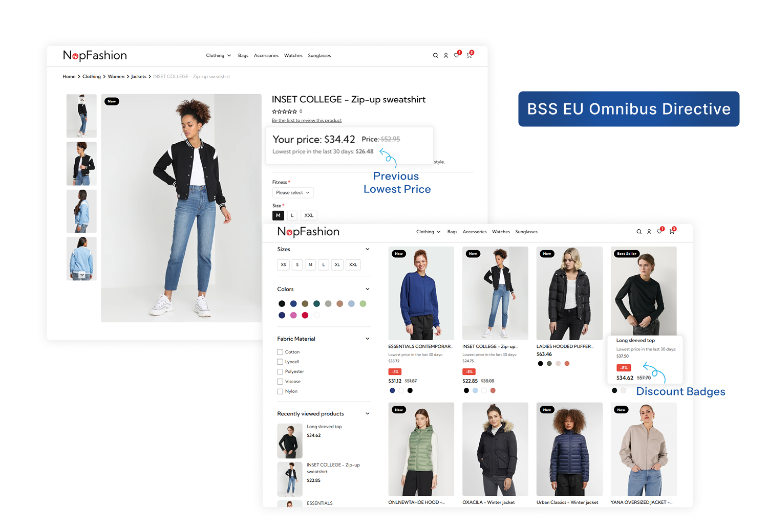Check the Cotton fabric filter

(x=280, y=352)
